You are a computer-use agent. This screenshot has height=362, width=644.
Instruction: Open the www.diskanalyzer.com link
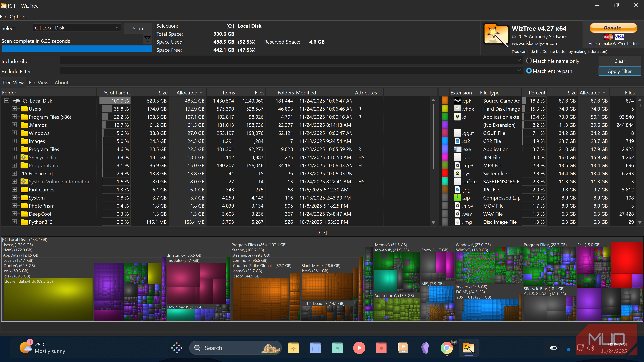[535, 43]
